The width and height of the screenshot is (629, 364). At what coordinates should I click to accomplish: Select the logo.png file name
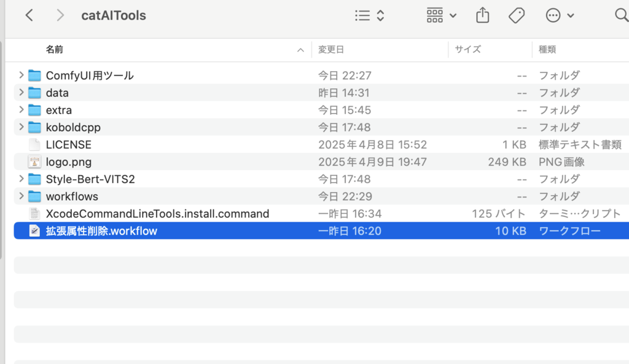pos(69,162)
